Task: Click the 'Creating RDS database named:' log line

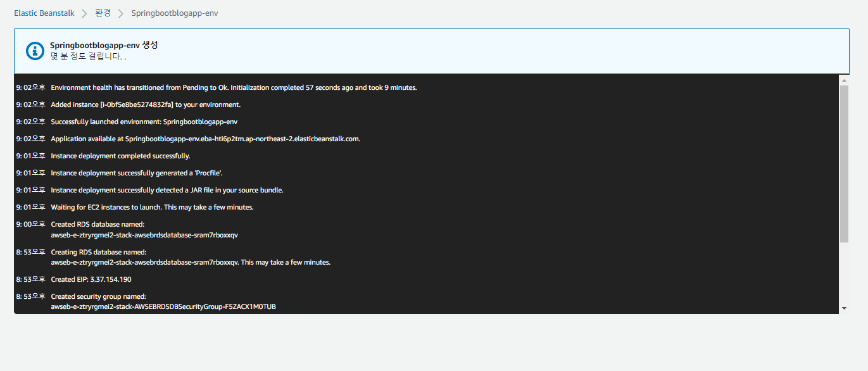Action: [x=98, y=252]
